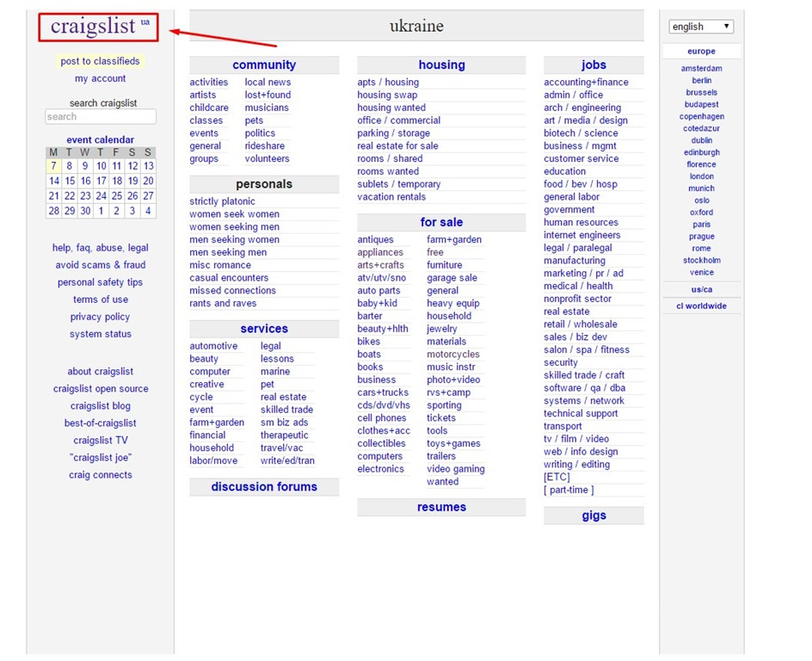Open the community section header
The width and height of the screenshot is (812, 661).
(x=264, y=65)
